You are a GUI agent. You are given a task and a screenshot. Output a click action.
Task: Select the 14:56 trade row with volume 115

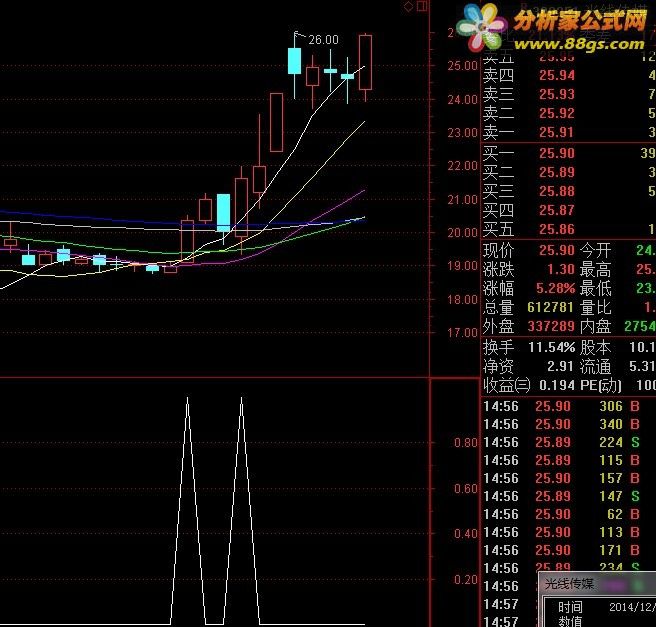coord(562,460)
